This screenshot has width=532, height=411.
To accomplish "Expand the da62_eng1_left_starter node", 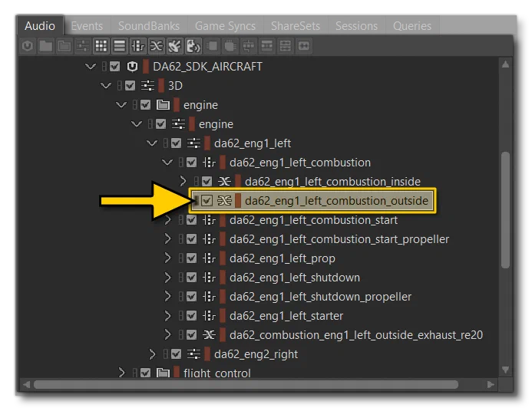I will coord(167,316).
